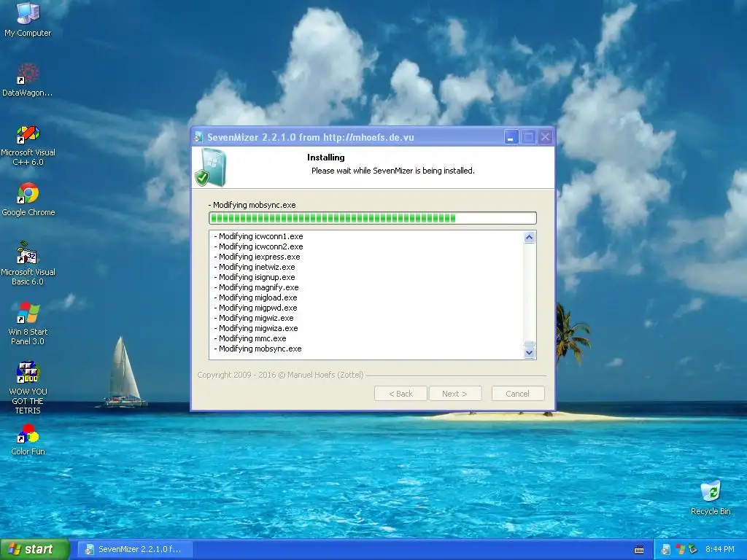Select the 'Modifying migpwd.exe' log line
Screen dimensions: 747x560
(x=256, y=308)
